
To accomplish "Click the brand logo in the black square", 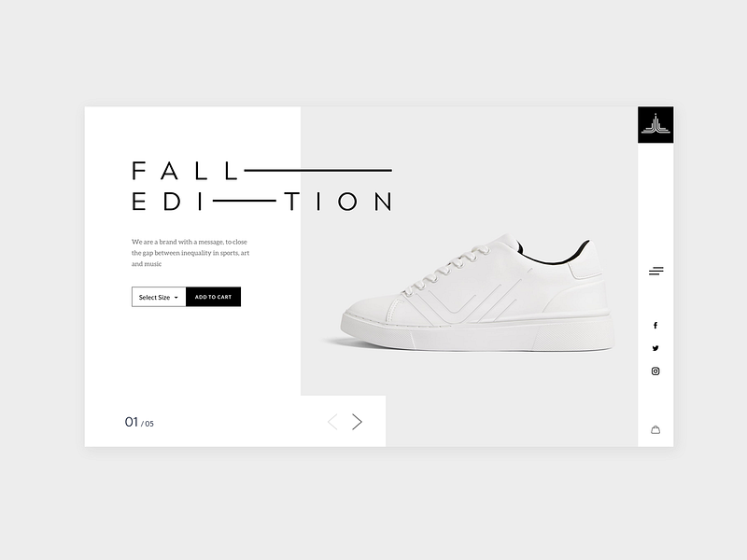I will tap(655, 125).
